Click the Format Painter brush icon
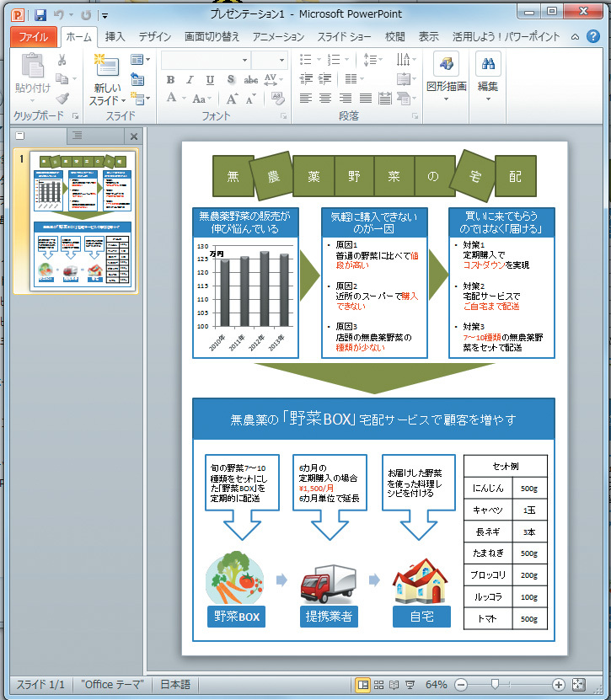 pos(62,99)
